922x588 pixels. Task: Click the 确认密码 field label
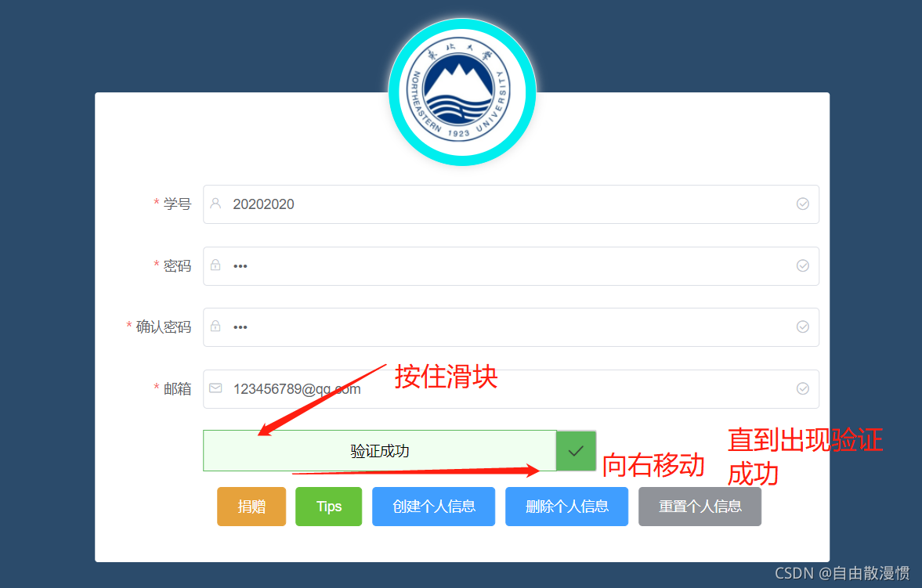(164, 327)
